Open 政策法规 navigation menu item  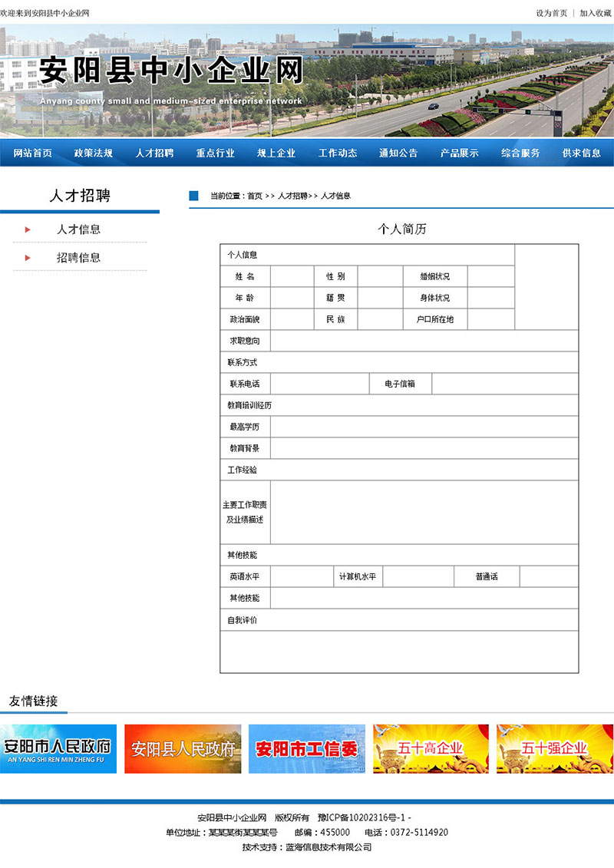pyautogui.click(x=94, y=153)
